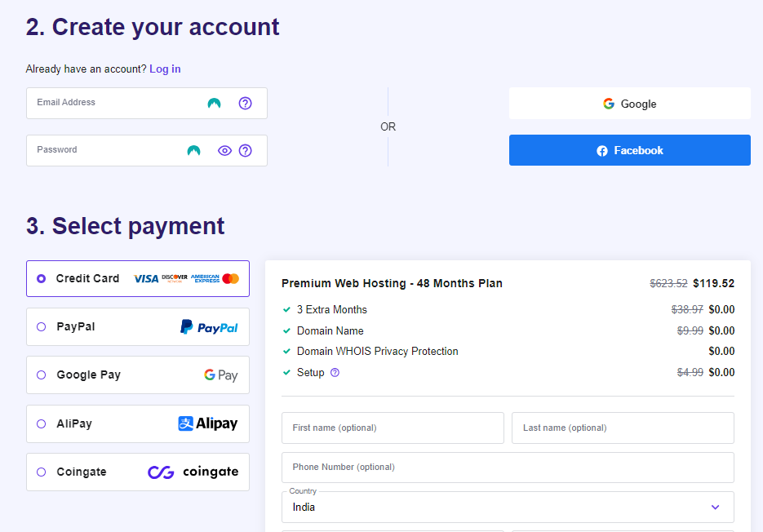Select the Credit Card radio button
Viewport: 763px width, 532px height.
(x=42, y=279)
